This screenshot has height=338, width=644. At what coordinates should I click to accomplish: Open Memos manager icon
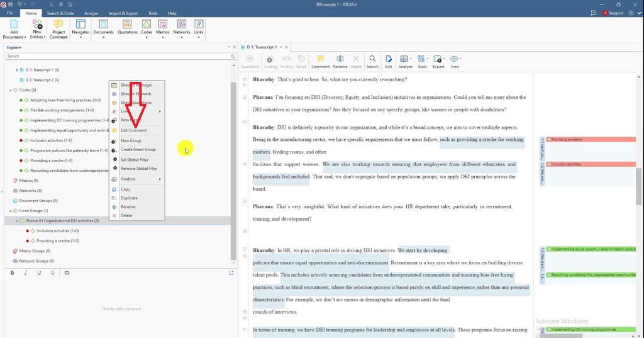pos(163,29)
